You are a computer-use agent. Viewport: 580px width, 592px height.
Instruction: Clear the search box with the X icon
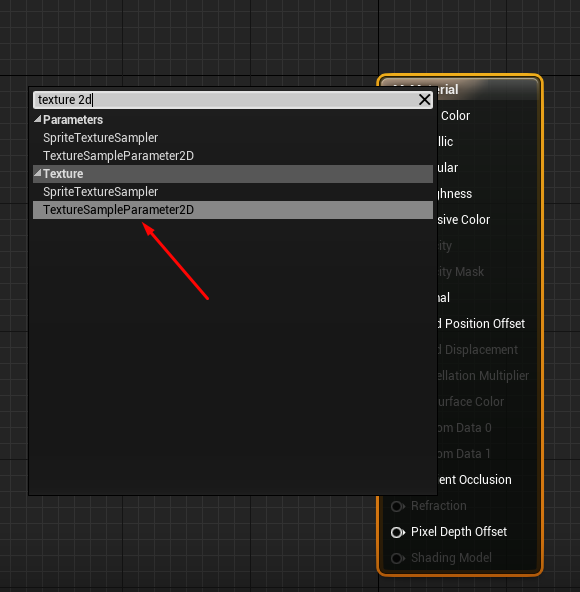coord(424,100)
